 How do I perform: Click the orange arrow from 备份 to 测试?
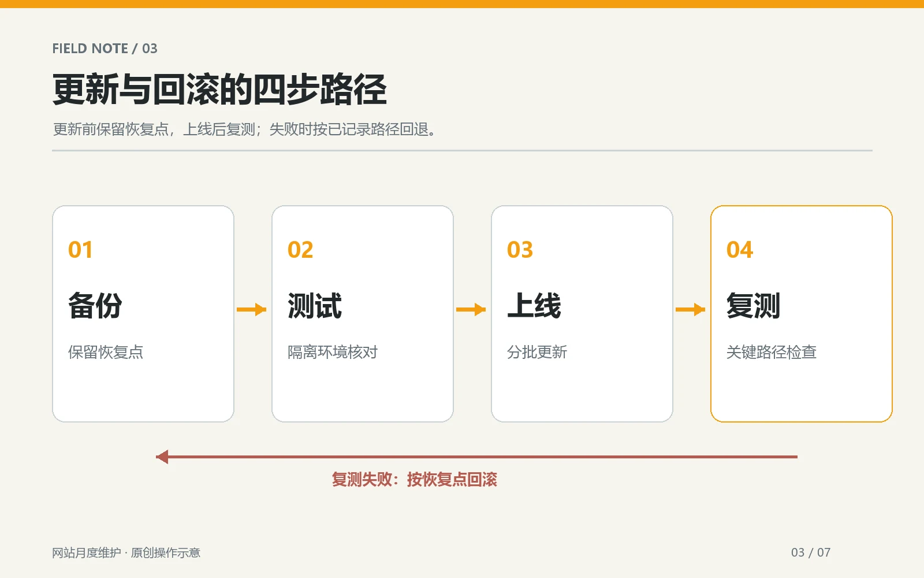(252, 310)
